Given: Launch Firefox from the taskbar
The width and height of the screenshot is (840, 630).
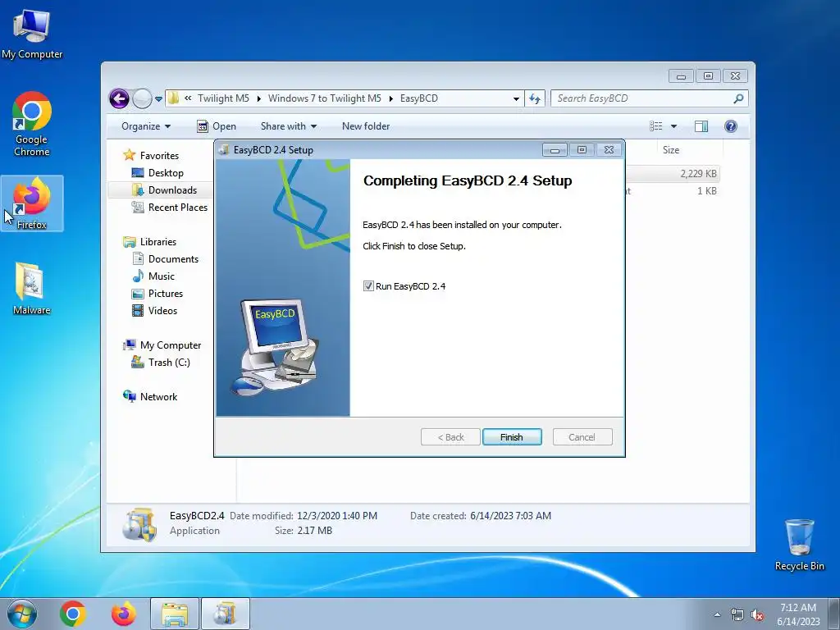Looking at the screenshot, I should [123, 614].
